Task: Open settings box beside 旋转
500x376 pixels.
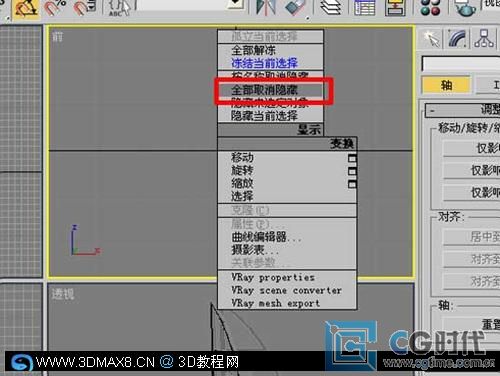Action: pyautogui.click(x=352, y=171)
